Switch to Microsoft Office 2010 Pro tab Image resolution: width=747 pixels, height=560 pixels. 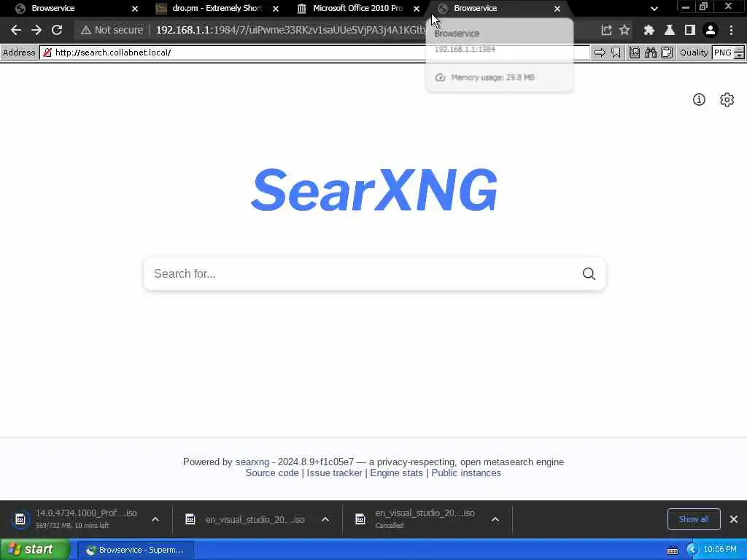(x=357, y=9)
